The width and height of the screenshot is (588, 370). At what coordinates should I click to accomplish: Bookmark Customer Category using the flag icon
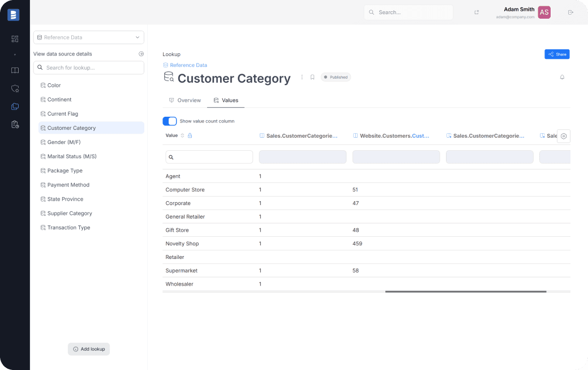click(312, 76)
